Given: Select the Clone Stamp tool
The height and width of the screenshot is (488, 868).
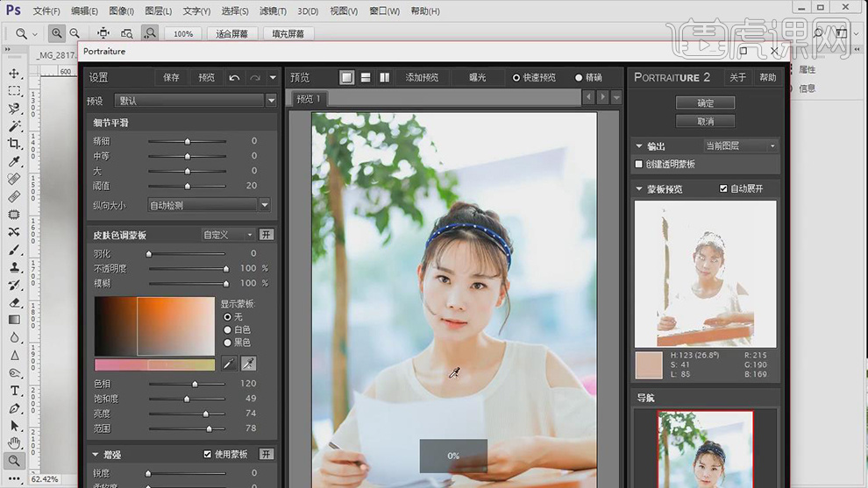Looking at the screenshot, I should pyautogui.click(x=14, y=267).
